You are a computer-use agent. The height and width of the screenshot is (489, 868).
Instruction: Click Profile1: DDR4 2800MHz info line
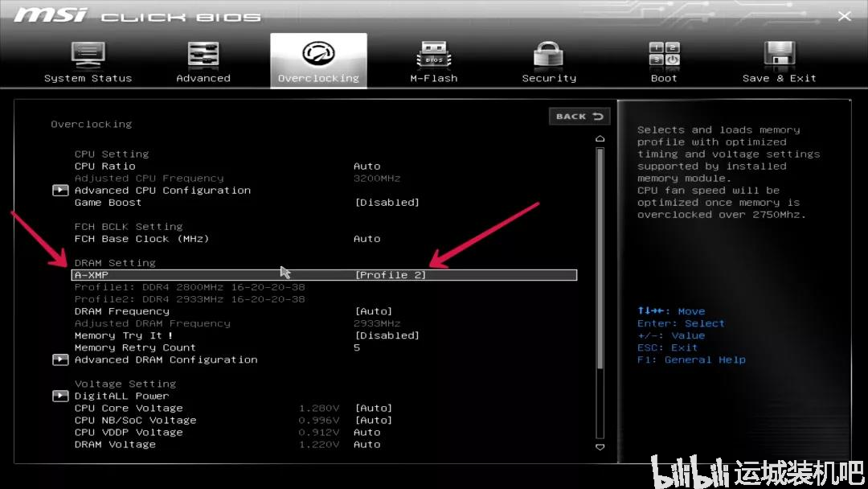[x=190, y=287]
